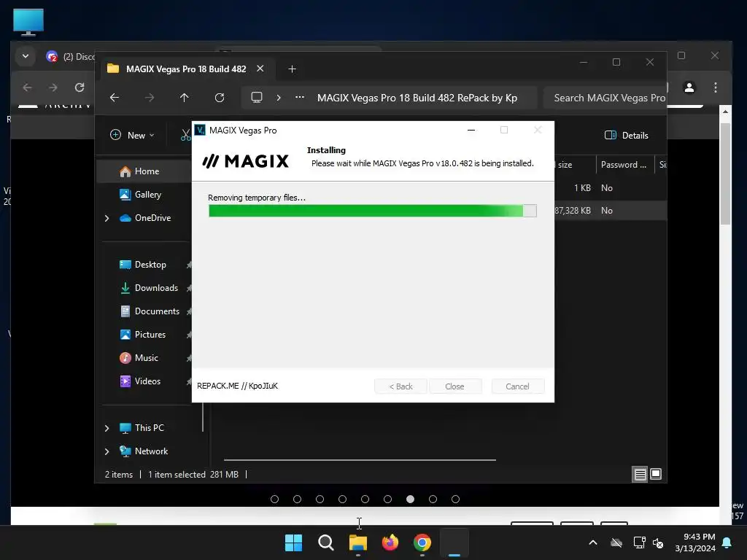The height and width of the screenshot is (560, 747).
Task: Click the installation progress bar
Action: [x=373, y=211]
